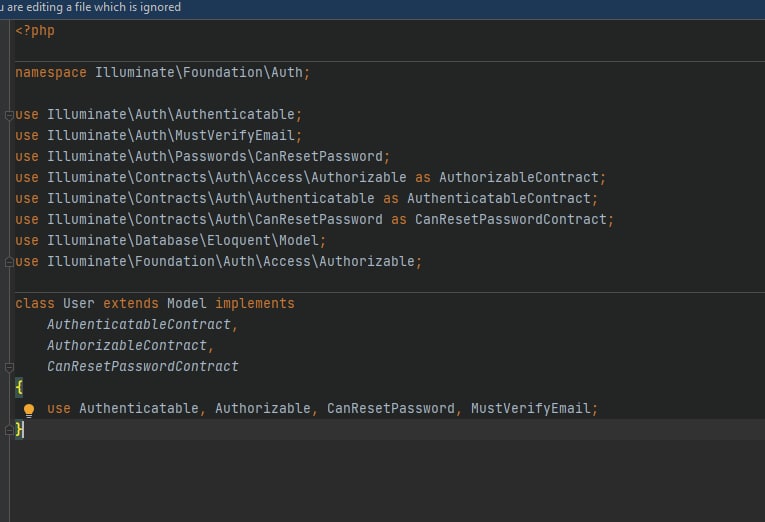
Task: Click Illuminate\Contracts\Auth\Authenticatable import path
Action: 211,199
